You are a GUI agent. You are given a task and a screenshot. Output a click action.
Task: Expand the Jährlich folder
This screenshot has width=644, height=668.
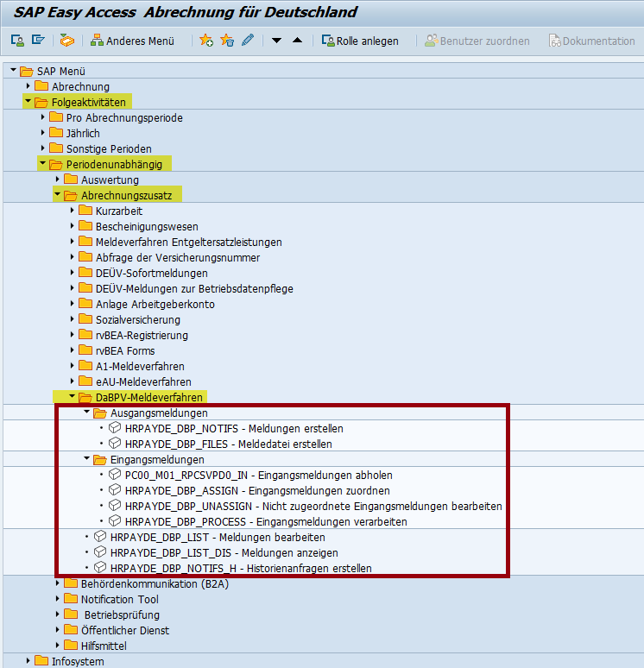(42, 133)
